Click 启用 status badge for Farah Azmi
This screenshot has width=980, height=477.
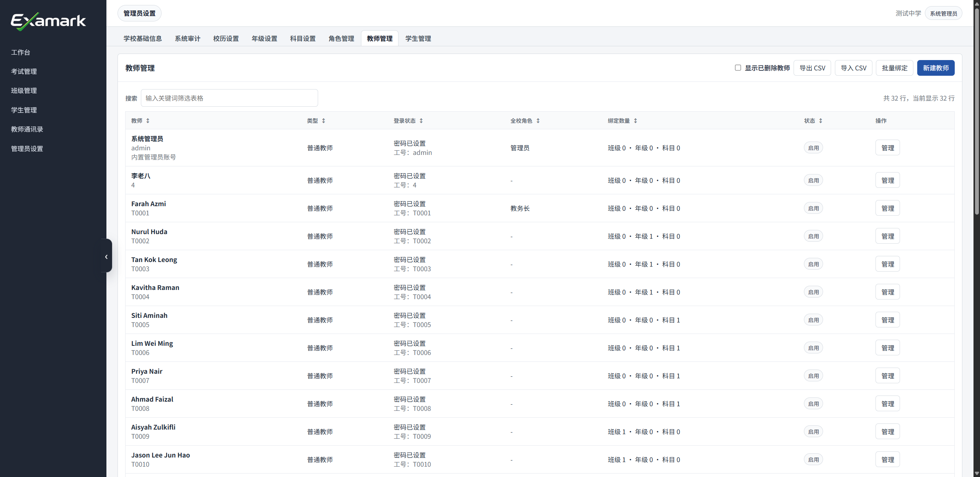click(813, 208)
